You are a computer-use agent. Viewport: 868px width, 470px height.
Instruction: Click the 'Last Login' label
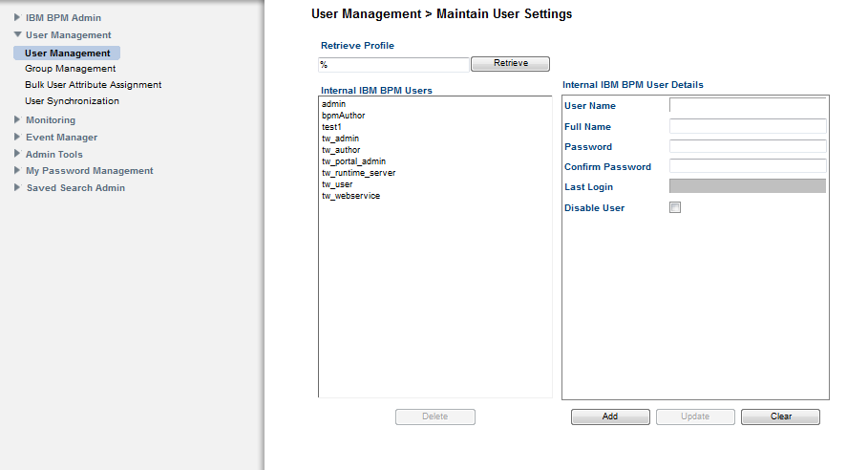(x=588, y=187)
